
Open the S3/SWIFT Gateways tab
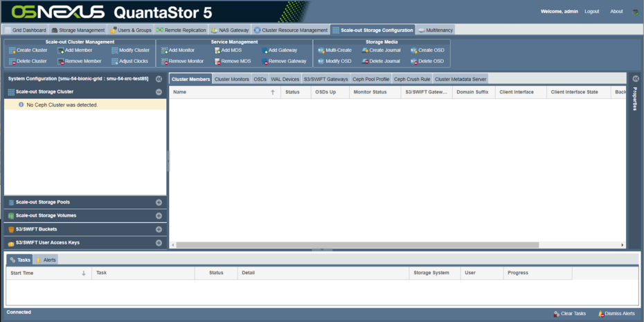pyautogui.click(x=326, y=79)
